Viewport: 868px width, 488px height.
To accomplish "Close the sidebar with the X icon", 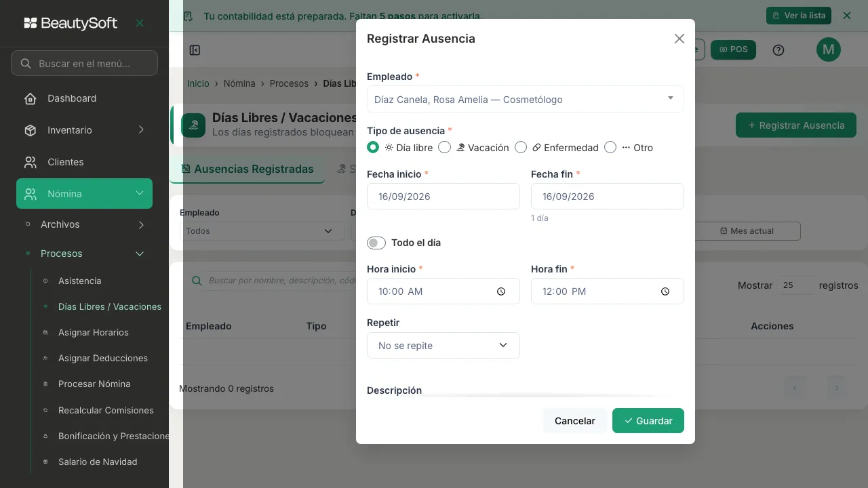I will [x=140, y=23].
